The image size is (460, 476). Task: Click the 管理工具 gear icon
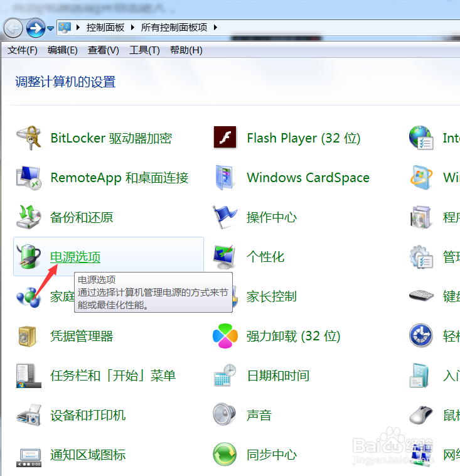tap(421, 257)
